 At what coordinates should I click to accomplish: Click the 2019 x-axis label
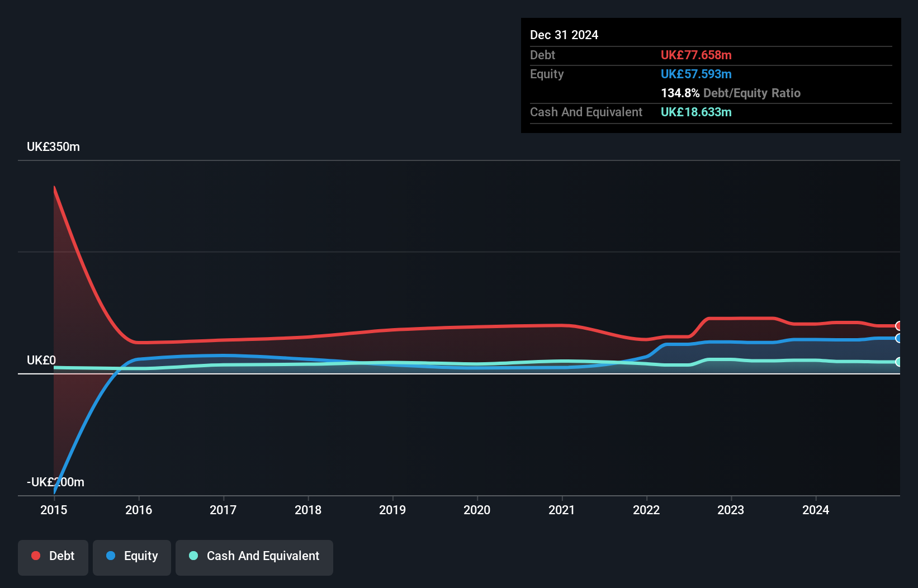coord(392,510)
